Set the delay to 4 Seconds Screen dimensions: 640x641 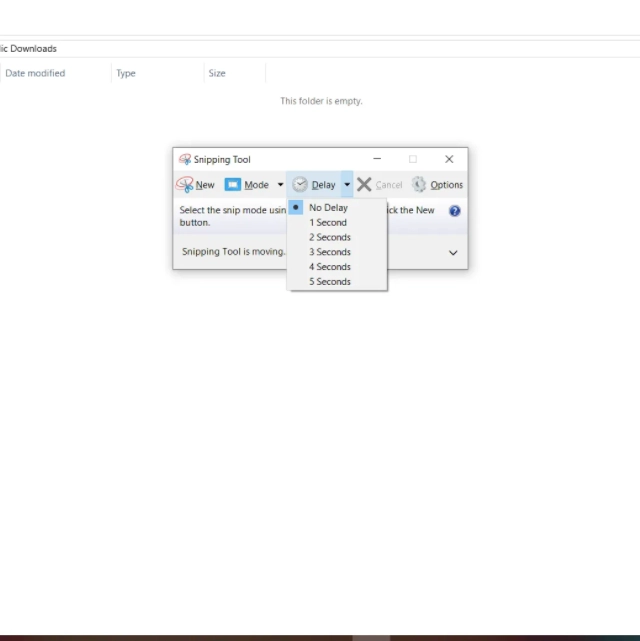(329, 267)
